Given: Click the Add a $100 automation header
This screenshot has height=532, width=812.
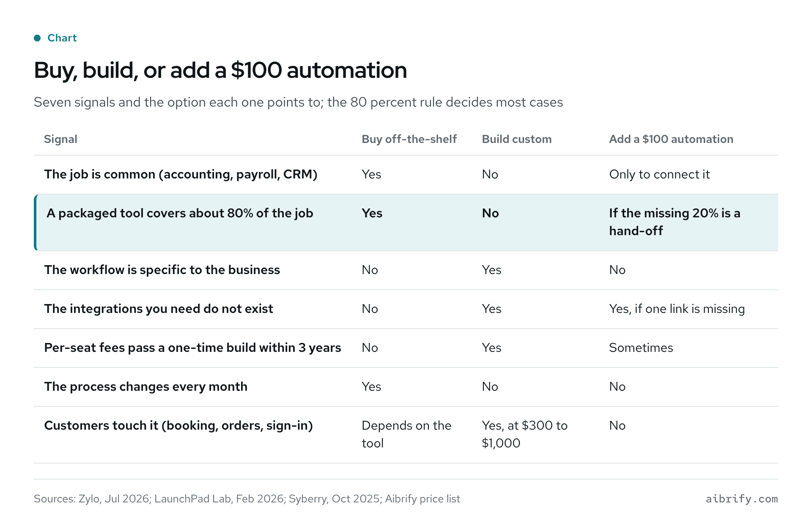Looking at the screenshot, I should pos(671,139).
